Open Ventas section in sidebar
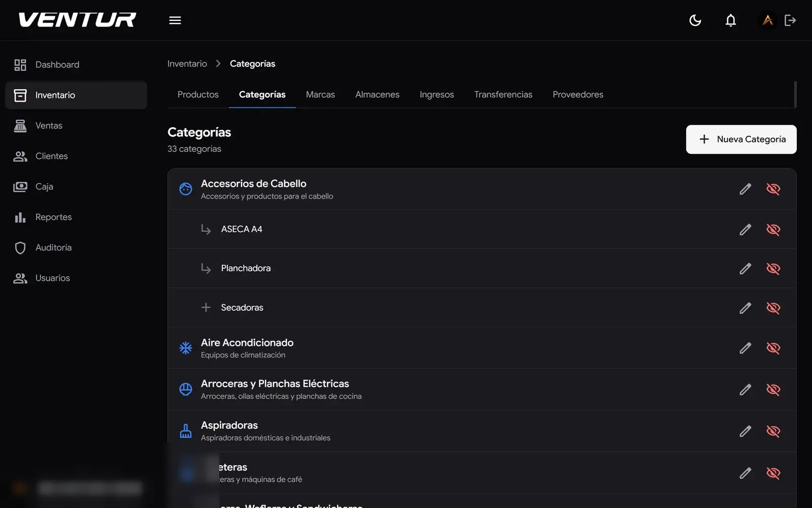This screenshot has height=508, width=812. click(76, 125)
